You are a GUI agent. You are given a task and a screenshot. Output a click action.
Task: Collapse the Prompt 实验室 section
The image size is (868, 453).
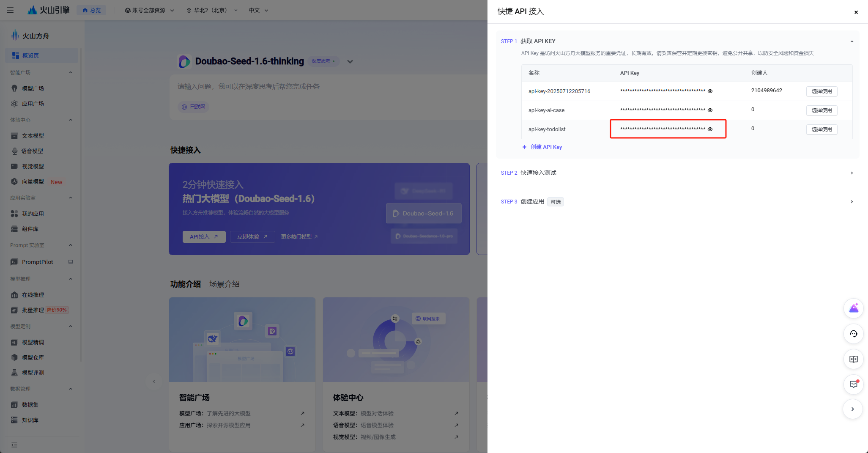coord(71,245)
